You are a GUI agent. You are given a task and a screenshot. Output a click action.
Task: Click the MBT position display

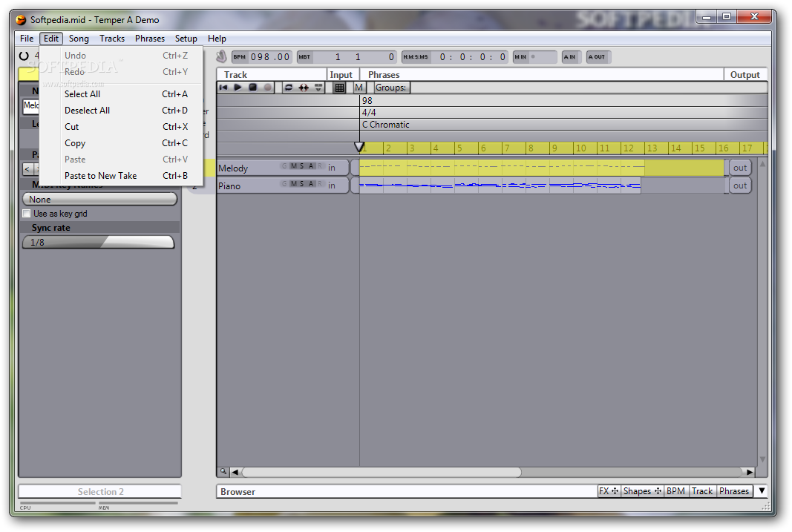(347, 57)
